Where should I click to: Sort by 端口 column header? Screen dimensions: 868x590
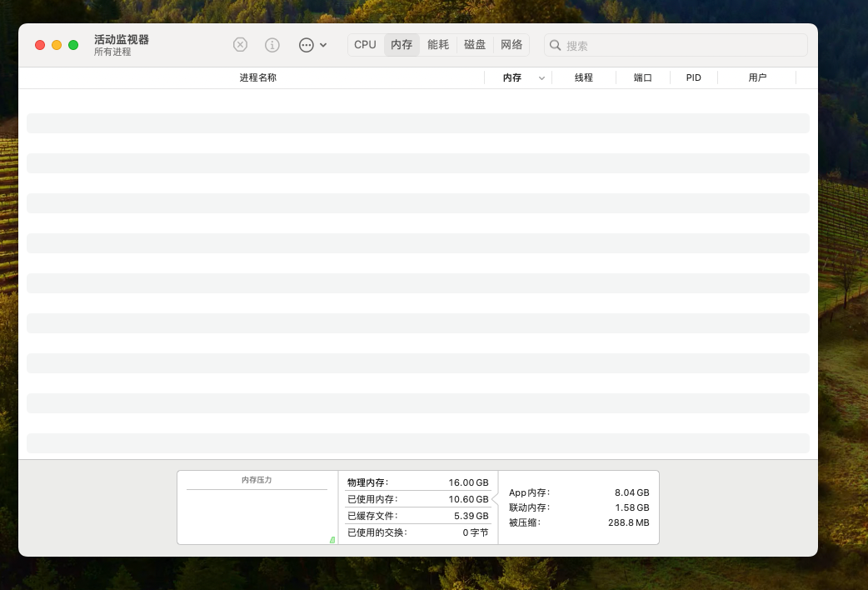[642, 77]
